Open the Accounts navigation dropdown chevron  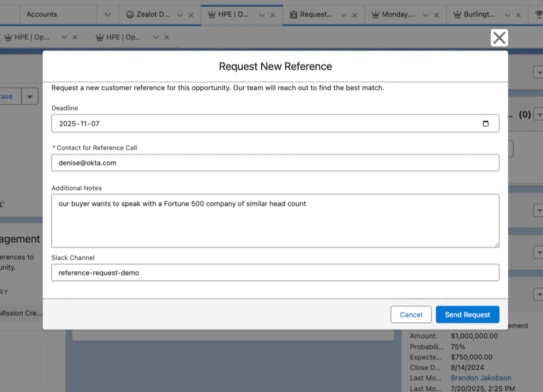click(108, 15)
